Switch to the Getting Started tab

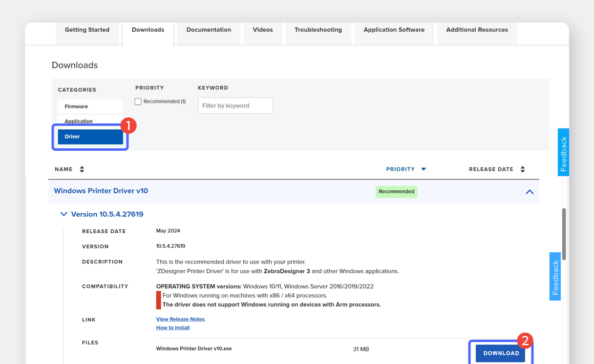[87, 30]
